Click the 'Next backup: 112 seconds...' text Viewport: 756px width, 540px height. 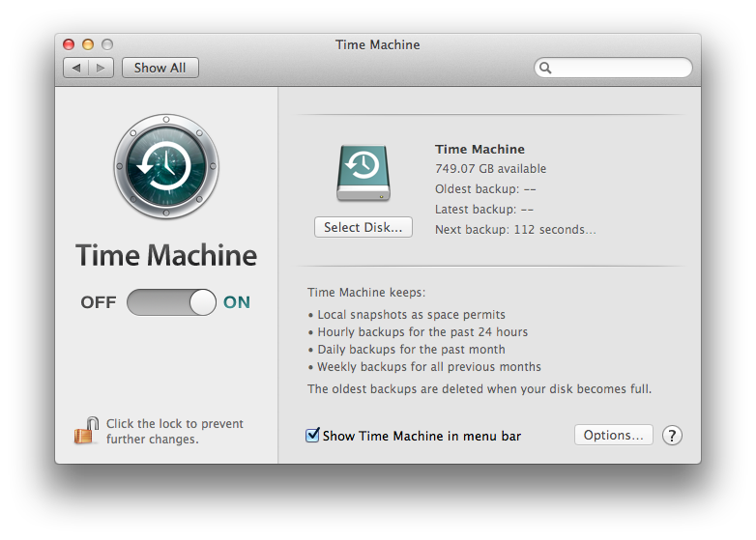click(x=515, y=229)
